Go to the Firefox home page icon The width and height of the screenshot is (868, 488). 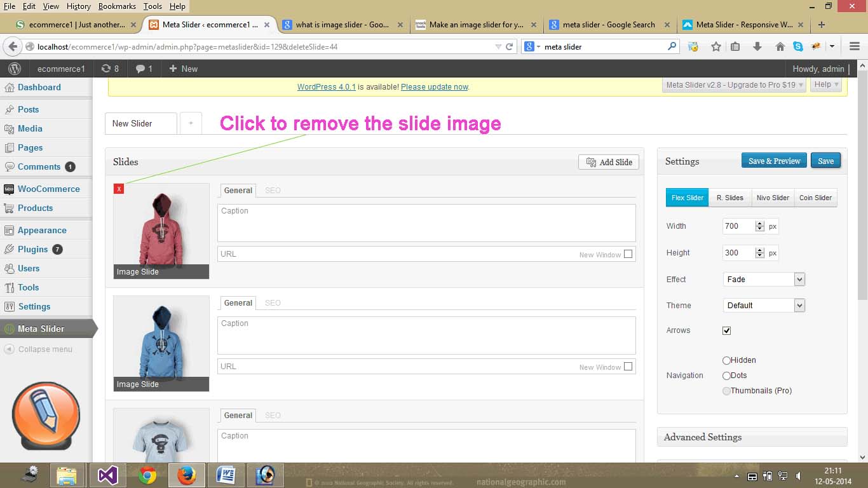(x=780, y=46)
